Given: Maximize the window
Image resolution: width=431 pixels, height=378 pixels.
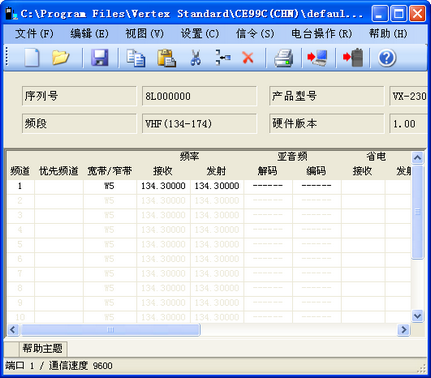Looking at the screenshot, I should pyautogui.click(x=398, y=14).
